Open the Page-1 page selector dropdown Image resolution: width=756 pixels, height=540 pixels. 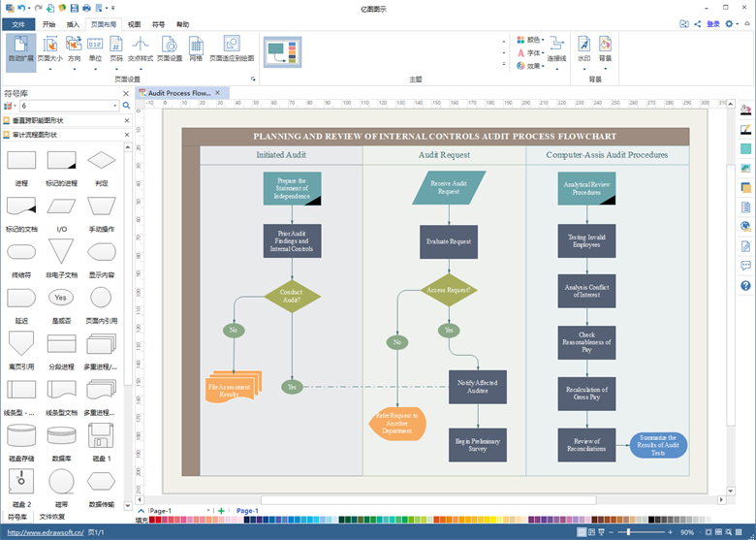coord(208,511)
